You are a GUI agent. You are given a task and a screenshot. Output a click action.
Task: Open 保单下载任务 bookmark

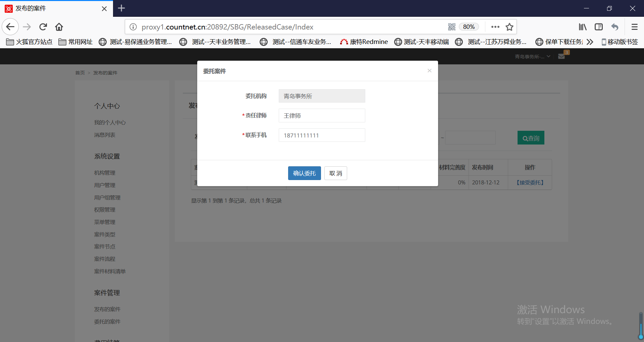[559, 42]
